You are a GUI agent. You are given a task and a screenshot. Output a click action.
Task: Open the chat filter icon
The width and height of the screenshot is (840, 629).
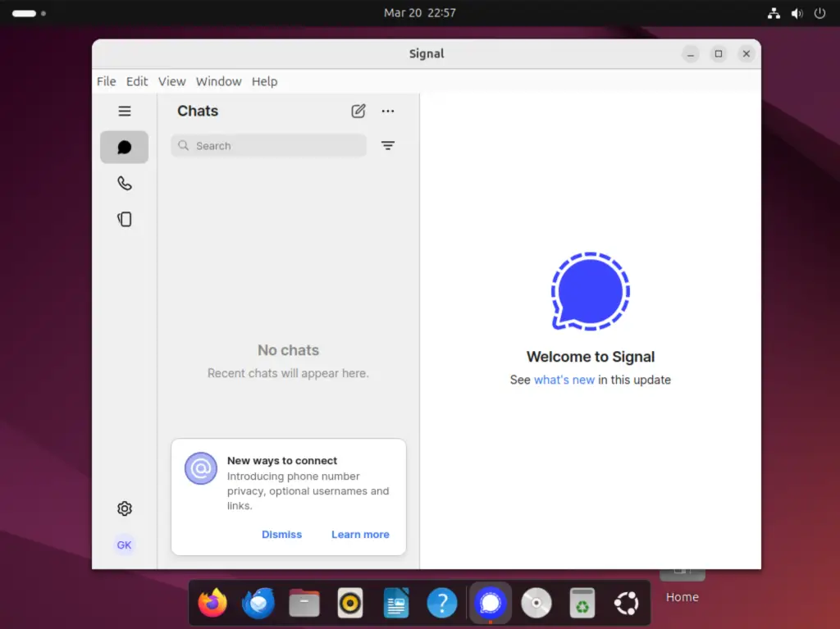click(x=387, y=145)
